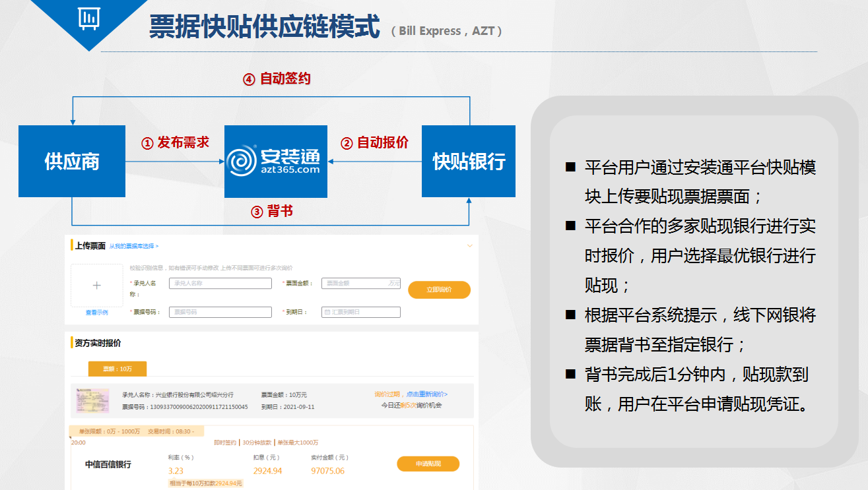
Task: Click the 单张最大1000万 tag
Action: click(298, 443)
